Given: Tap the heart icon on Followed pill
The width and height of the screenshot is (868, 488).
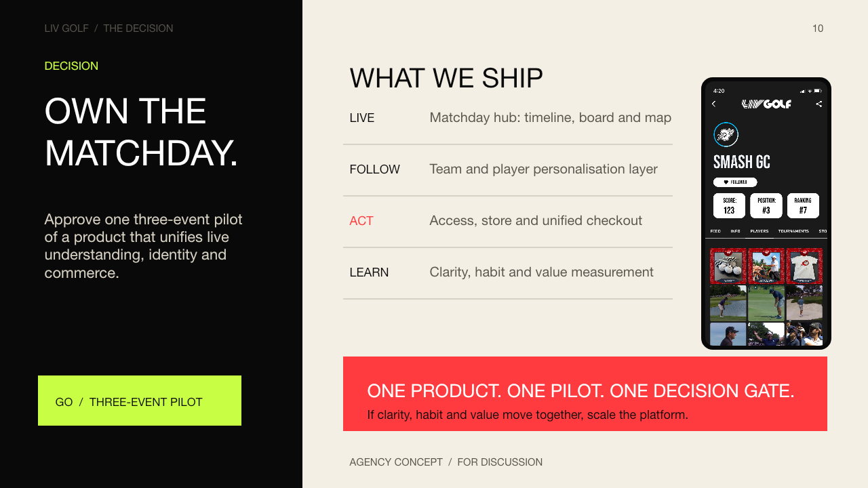Looking at the screenshot, I should [x=726, y=182].
